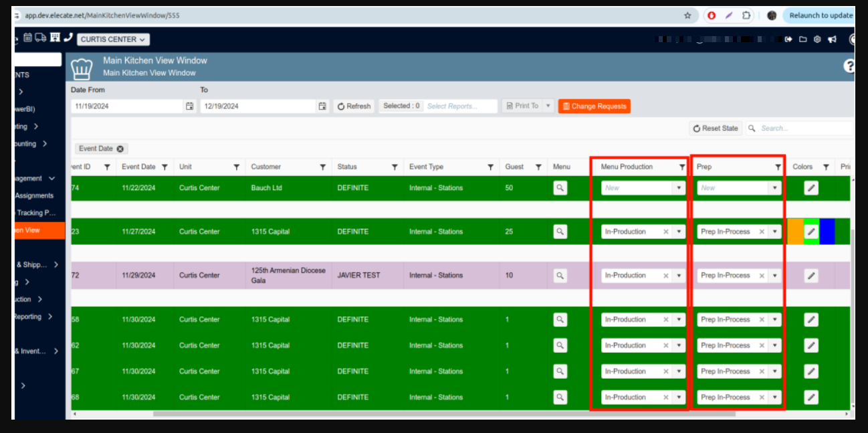The width and height of the screenshot is (868, 433).
Task: Open the menu magnifier for event 11/22/2024
Action: pos(560,188)
